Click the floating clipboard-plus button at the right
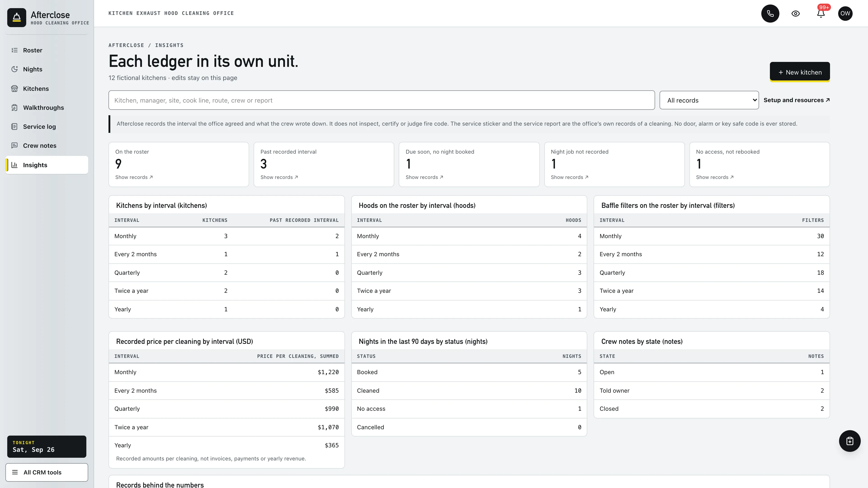This screenshot has height=488, width=868. (x=849, y=441)
